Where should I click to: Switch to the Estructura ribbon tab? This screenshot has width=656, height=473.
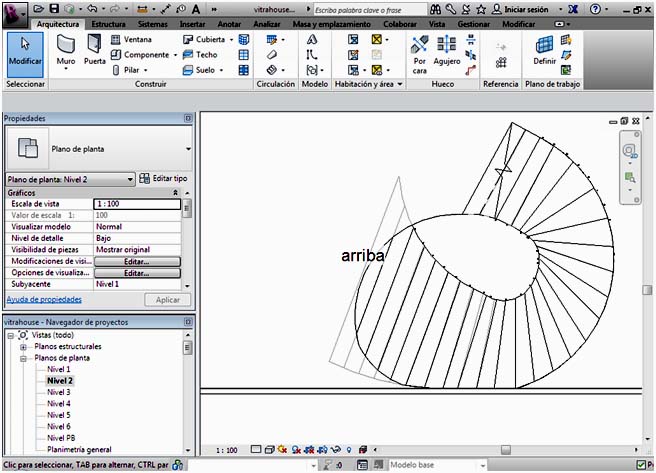pos(109,22)
